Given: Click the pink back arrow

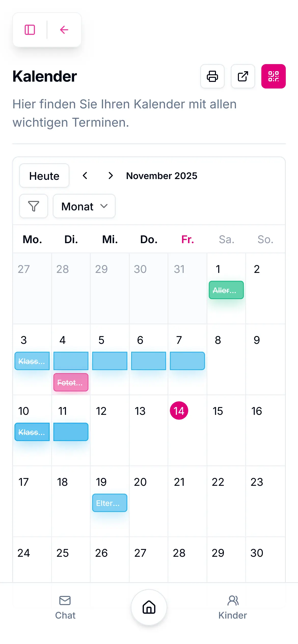Looking at the screenshot, I should pyautogui.click(x=64, y=30).
